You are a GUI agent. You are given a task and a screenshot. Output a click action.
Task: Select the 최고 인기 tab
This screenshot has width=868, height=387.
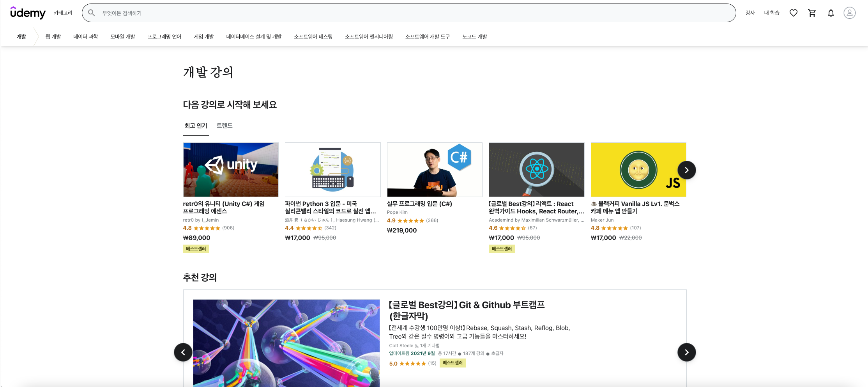coord(196,126)
